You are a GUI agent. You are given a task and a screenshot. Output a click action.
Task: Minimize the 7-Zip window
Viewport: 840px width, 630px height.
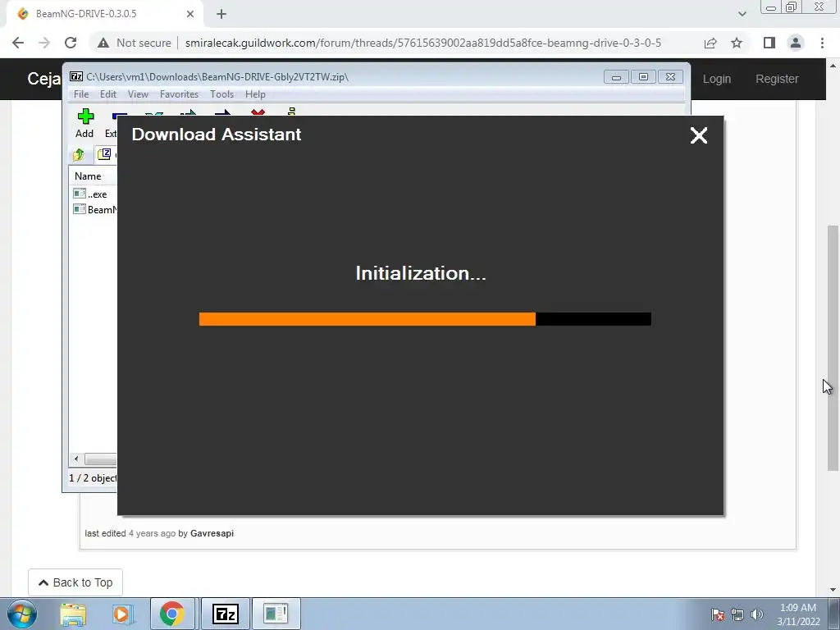[616, 77]
